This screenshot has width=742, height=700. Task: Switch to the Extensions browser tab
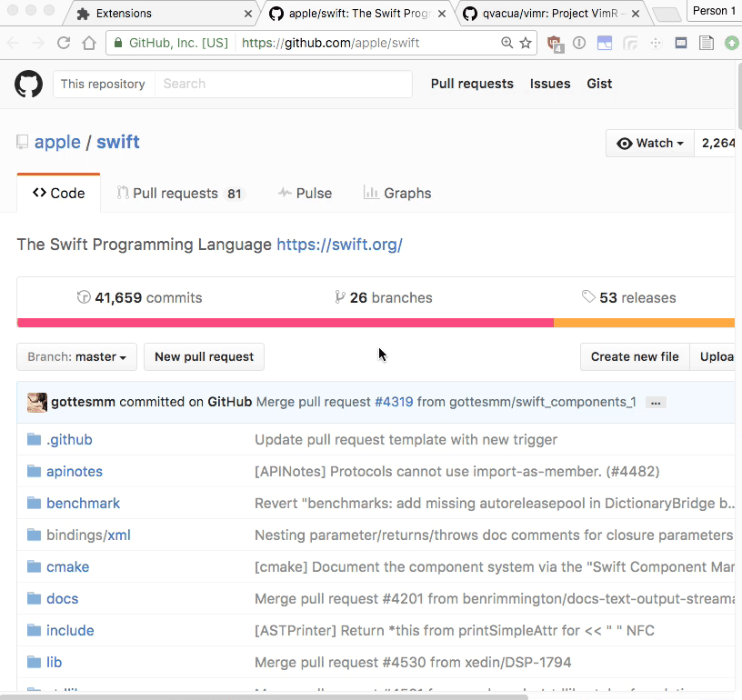coord(161,14)
